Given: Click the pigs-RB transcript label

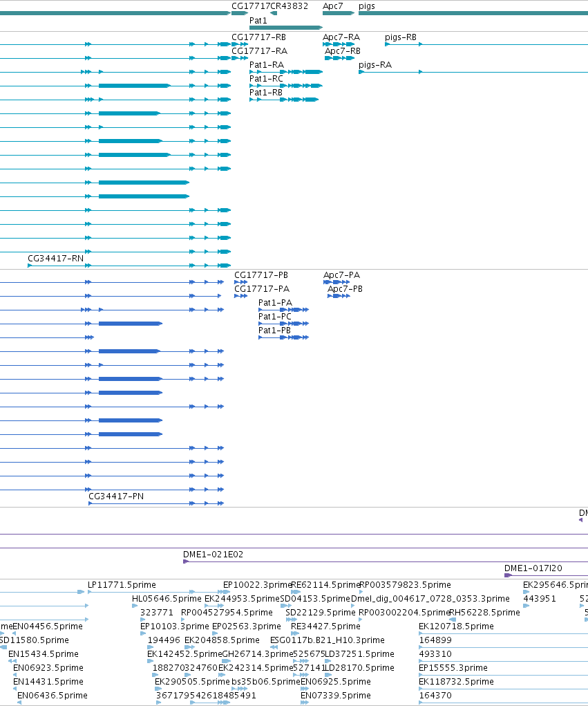Looking at the screenshot, I should [401, 37].
